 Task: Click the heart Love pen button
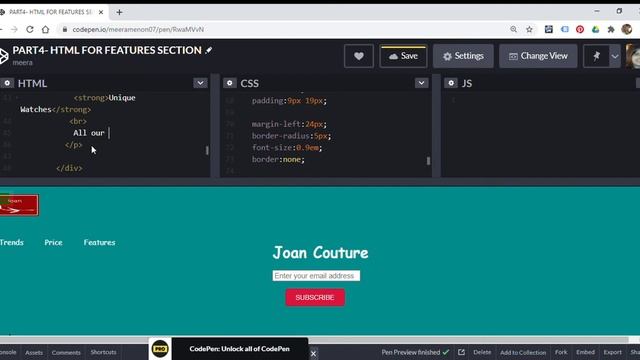point(358,56)
